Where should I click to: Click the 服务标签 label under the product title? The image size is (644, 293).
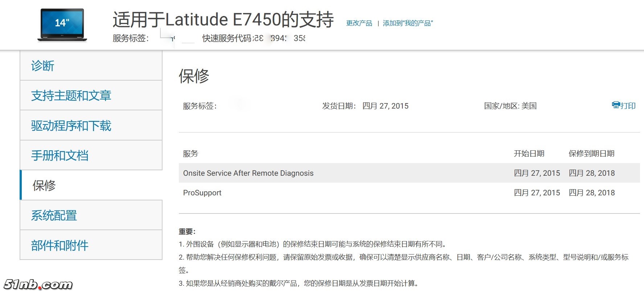coord(131,38)
